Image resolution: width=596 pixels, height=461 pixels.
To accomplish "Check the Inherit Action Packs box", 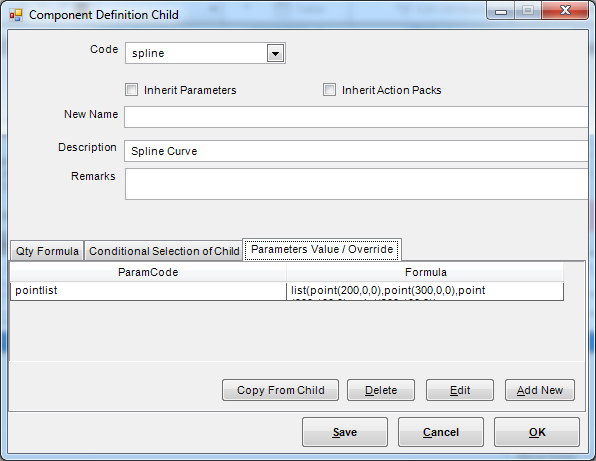I will tap(329, 90).
